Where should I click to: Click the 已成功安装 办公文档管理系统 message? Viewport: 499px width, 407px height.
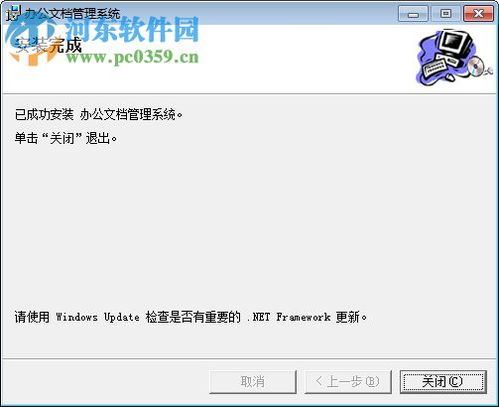[99, 115]
